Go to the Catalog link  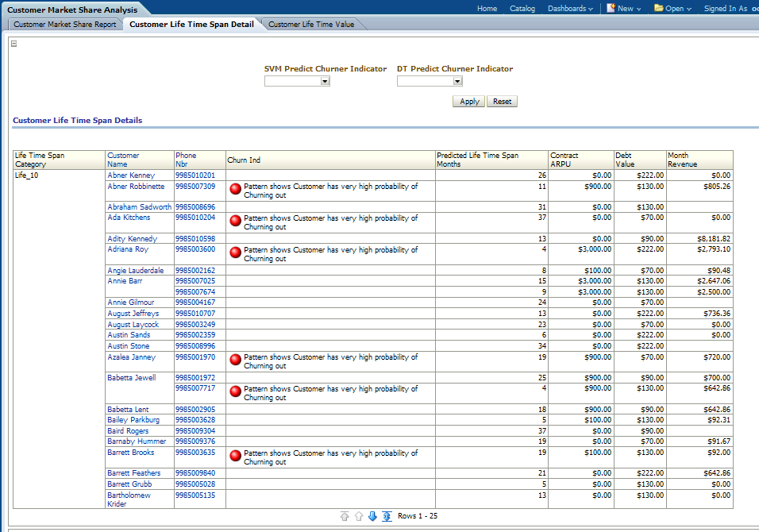click(x=522, y=9)
